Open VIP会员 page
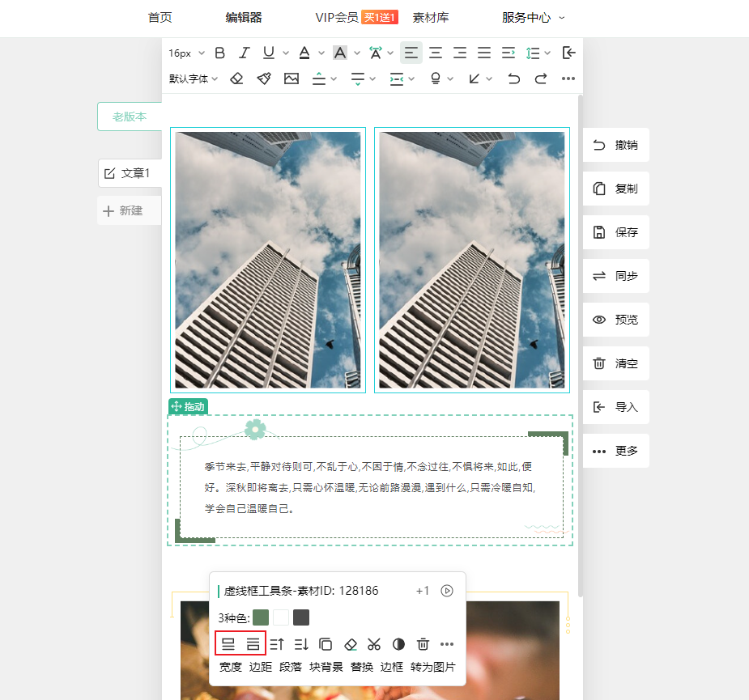This screenshot has height=700, width=749. click(x=337, y=18)
